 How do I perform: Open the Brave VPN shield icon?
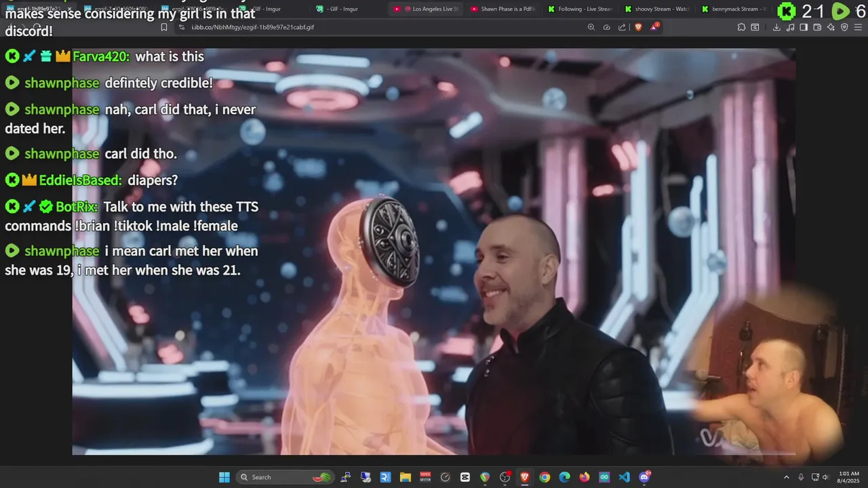coord(844,27)
